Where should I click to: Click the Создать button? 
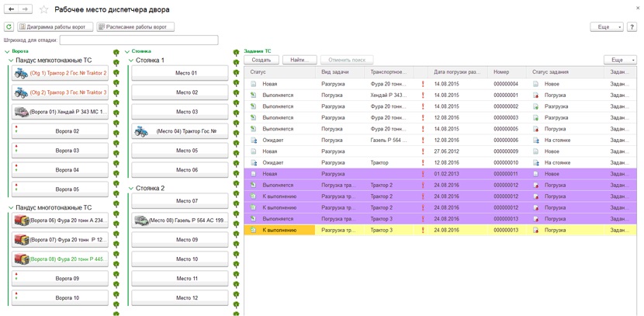click(x=261, y=60)
